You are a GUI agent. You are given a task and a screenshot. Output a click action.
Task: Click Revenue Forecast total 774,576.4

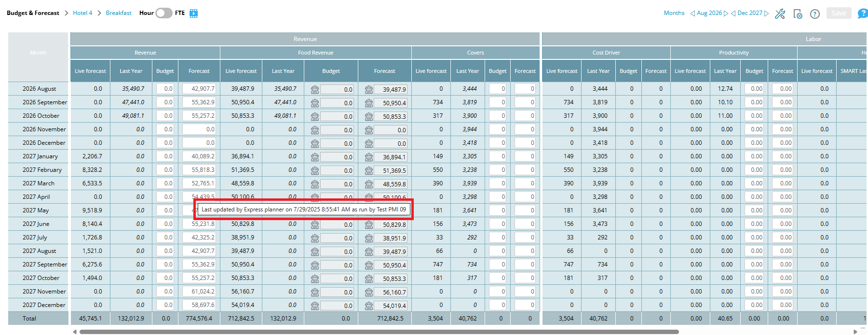pos(199,319)
